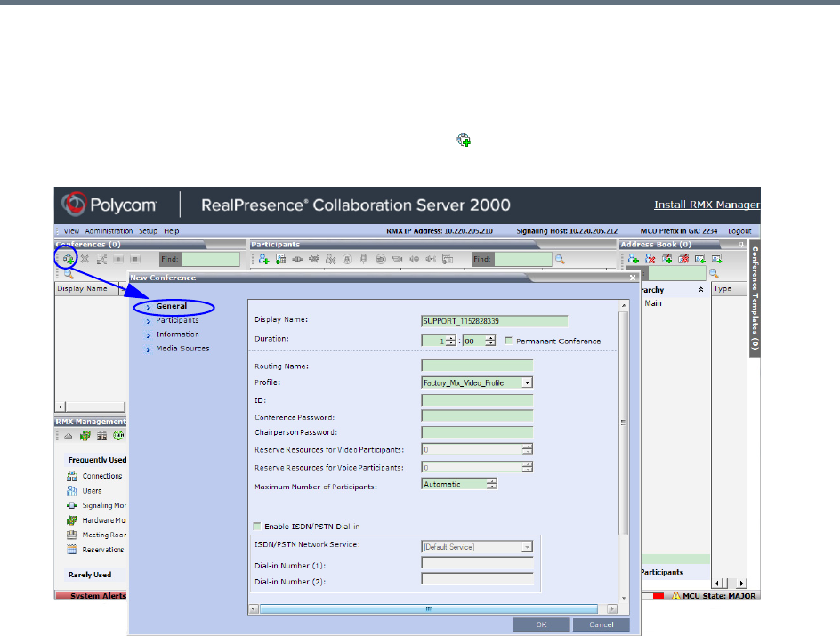Enable ISDN/PSTN Dial-in checkbox
This screenshot has height=636, width=840.
coord(257,527)
